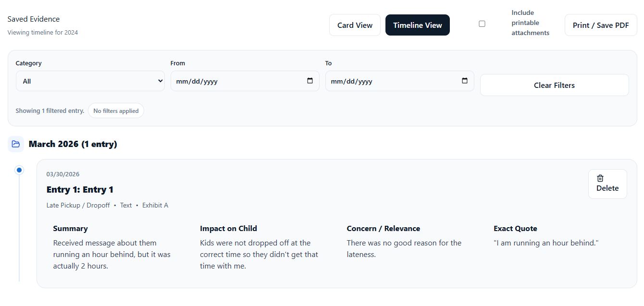Click the Clear Filters button
The image size is (644, 306).
pos(554,85)
